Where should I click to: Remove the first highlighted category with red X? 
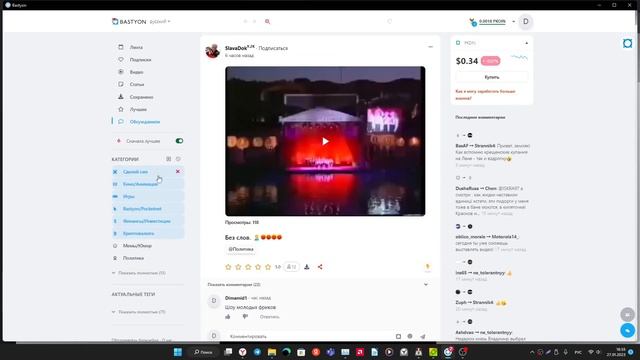178,171
